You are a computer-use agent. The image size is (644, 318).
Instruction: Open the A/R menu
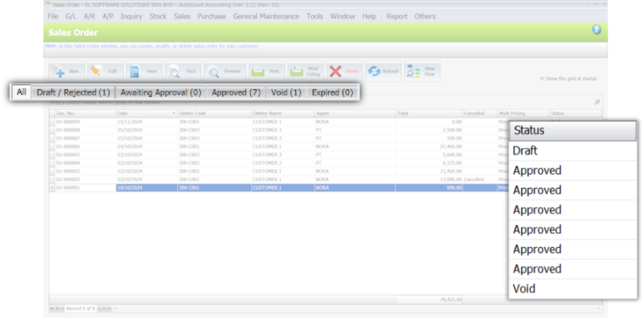[x=89, y=16]
